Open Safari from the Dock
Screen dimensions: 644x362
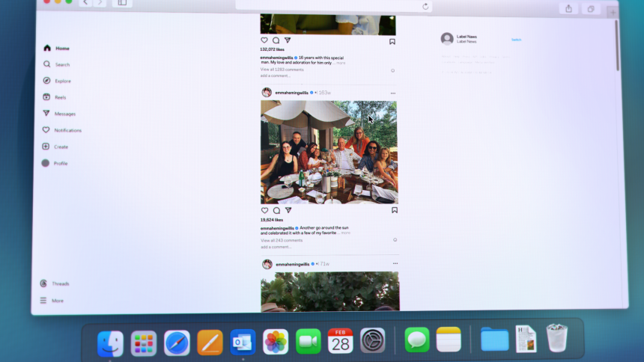click(177, 343)
